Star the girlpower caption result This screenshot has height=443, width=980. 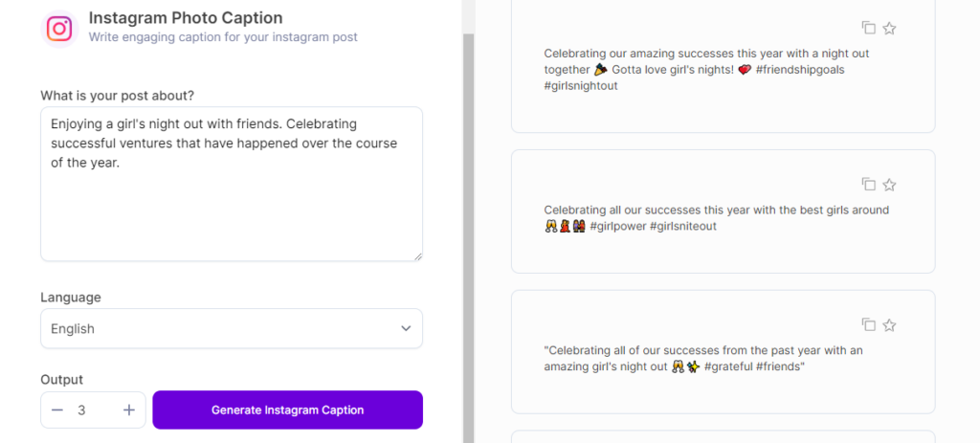click(889, 184)
